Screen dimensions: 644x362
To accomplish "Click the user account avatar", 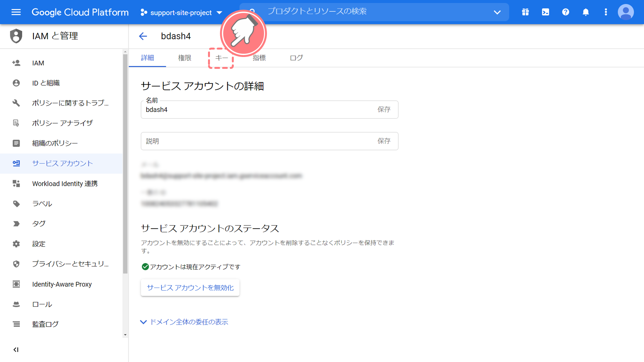I will [626, 12].
